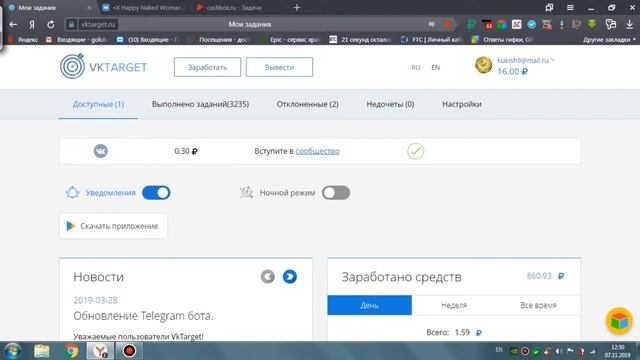640x360 pixels.
Task: Click the Заработать button
Action: pos(207,67)
